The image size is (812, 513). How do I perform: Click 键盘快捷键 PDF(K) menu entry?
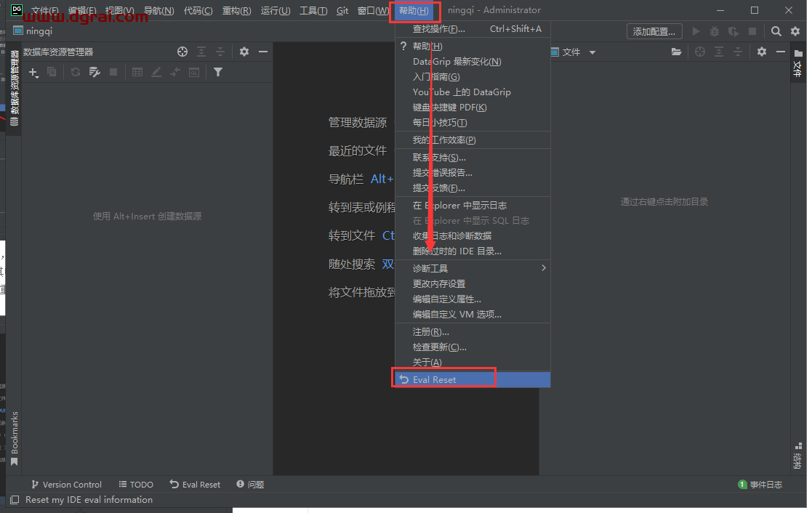pos(473,107)
